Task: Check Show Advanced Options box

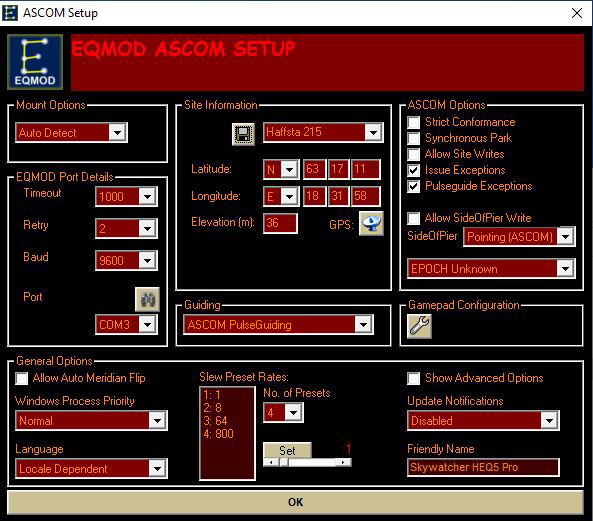Action: click(413, 378)
